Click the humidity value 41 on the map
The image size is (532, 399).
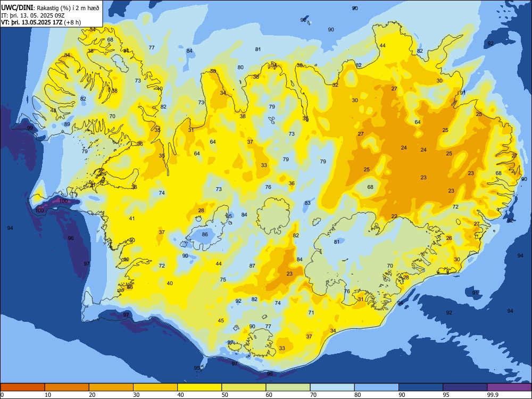coord(131,219)
